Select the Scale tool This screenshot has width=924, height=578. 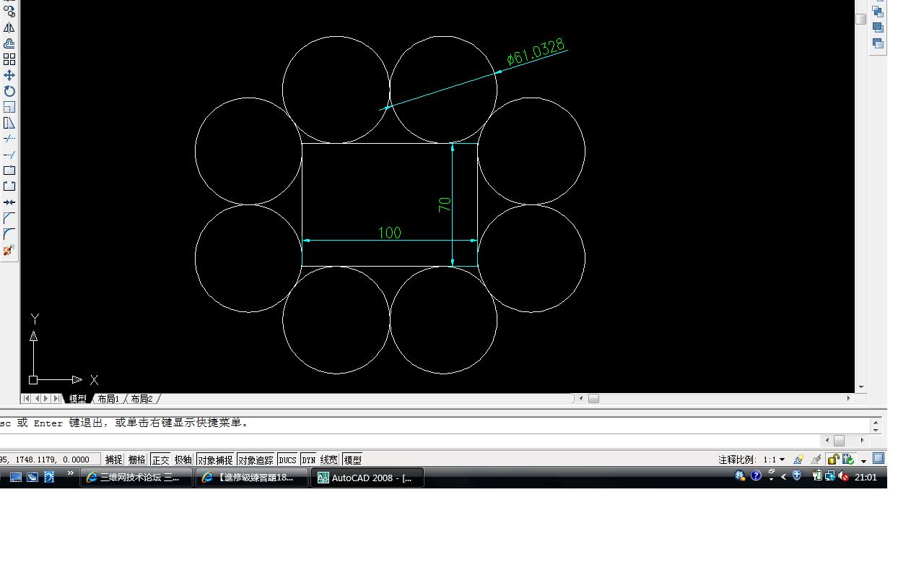pos(9,107)
